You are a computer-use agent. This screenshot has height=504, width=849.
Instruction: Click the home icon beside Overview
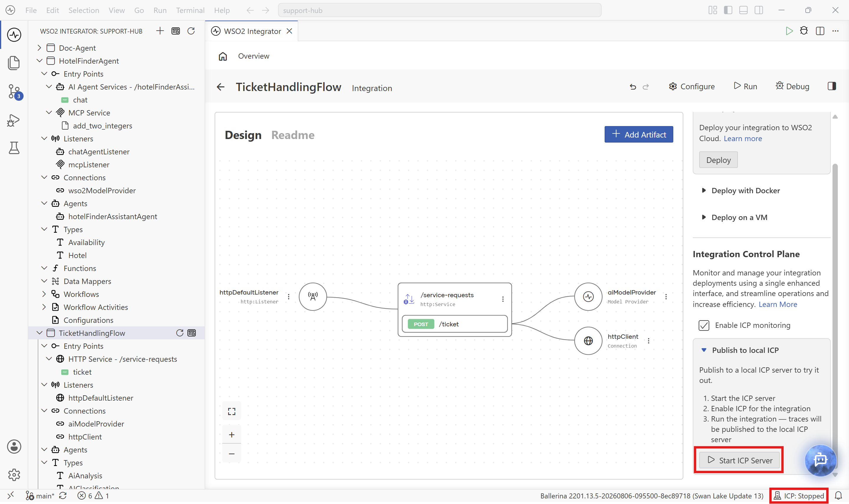click(223, 56)
